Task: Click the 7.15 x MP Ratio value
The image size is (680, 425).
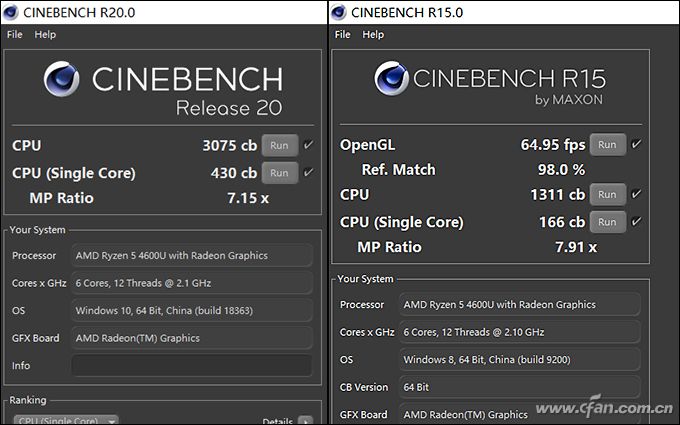Action: tap(248, 198)
